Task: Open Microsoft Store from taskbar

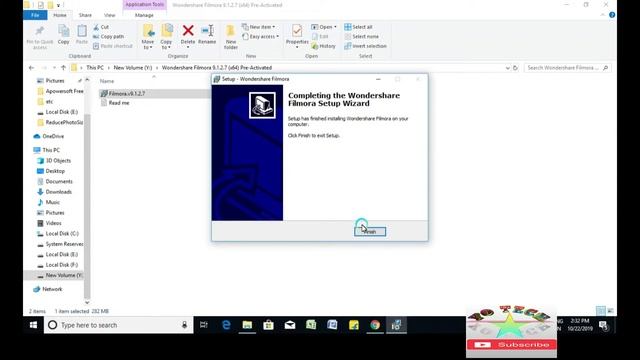Action: tap(268, 325)
